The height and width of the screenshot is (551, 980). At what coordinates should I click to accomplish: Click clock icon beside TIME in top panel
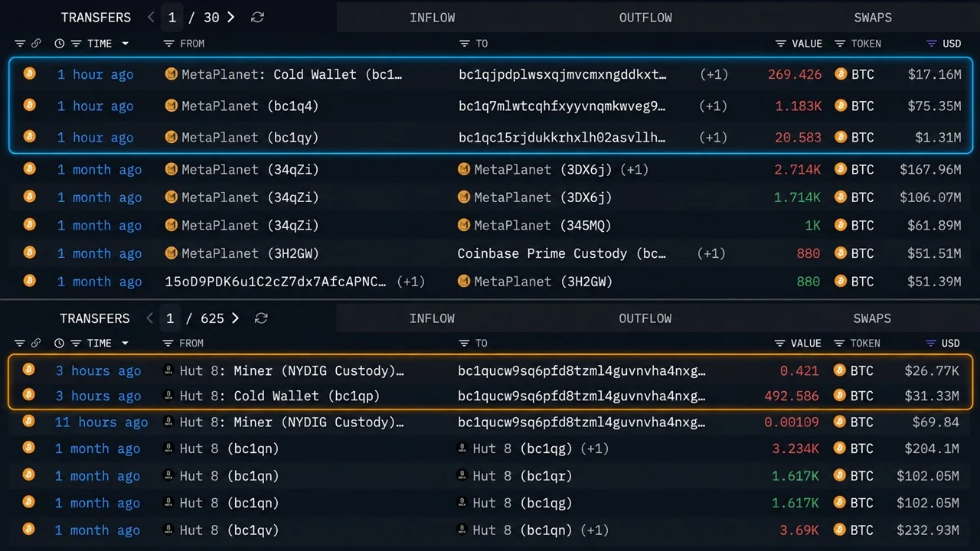60,44
